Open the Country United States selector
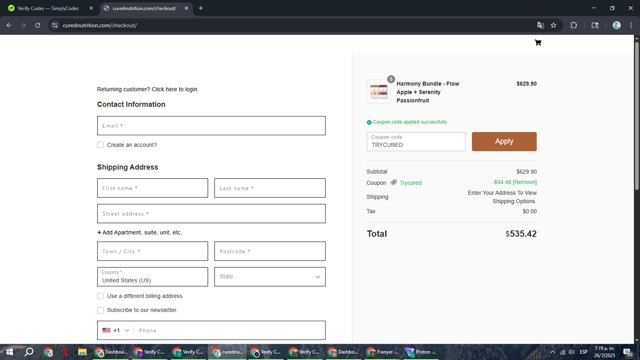This screenshot has width=640, height=360. (152, 277)
